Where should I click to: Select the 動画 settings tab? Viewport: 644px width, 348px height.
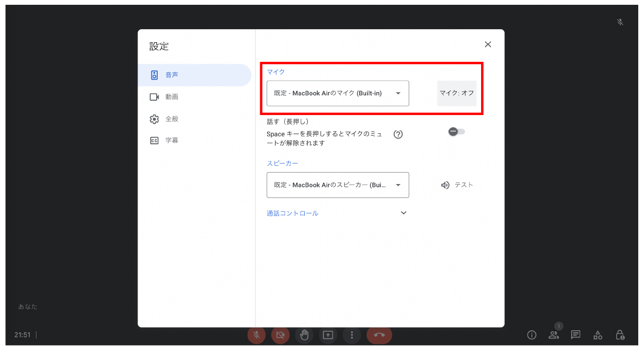[x=172, y=97]
